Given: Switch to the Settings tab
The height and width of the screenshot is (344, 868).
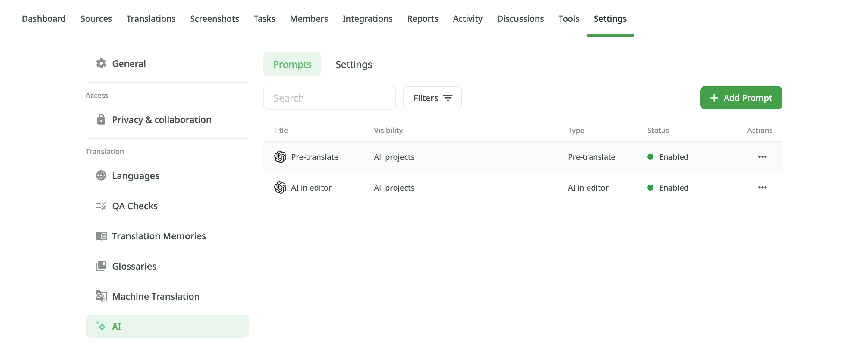Looking at the screenshot, I should pos(353,64).
